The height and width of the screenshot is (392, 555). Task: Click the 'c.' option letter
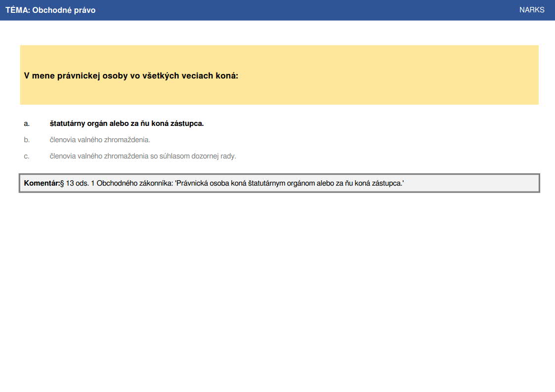point(27,156)
